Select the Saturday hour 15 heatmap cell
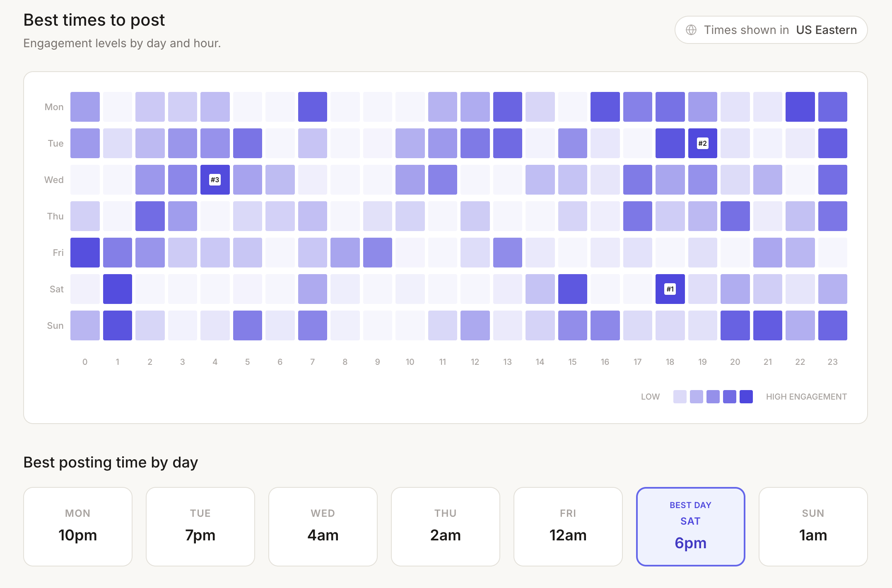 [572, 289]
